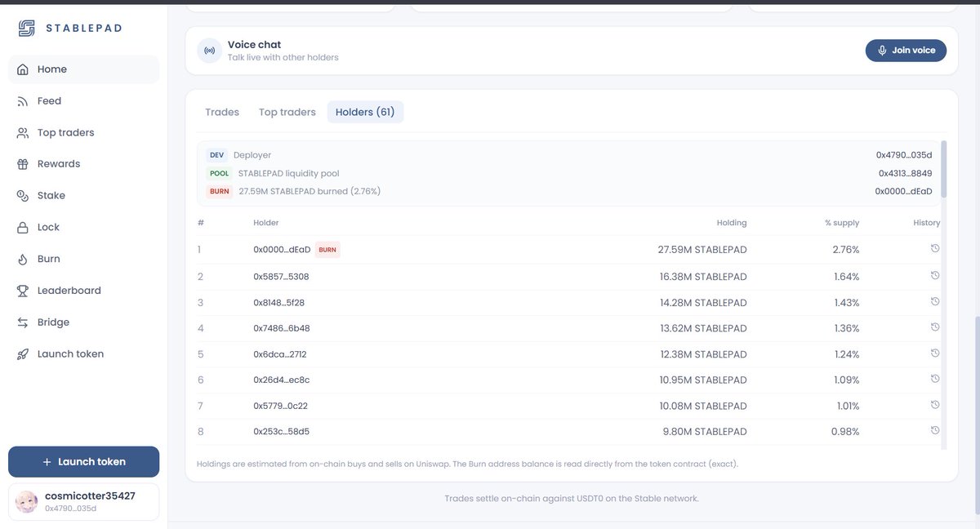
Task: Click holder address 0x5857...5308
Action: [x=281, y=277]
